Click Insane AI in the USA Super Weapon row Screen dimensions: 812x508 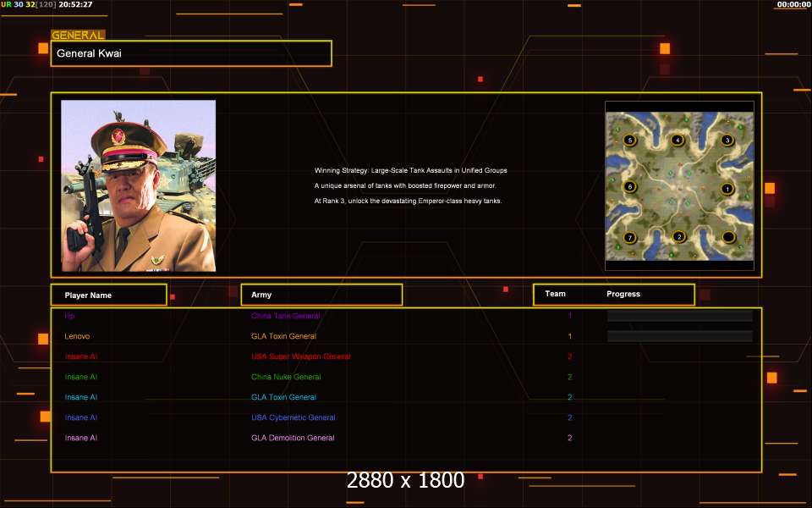pos(81,356)
